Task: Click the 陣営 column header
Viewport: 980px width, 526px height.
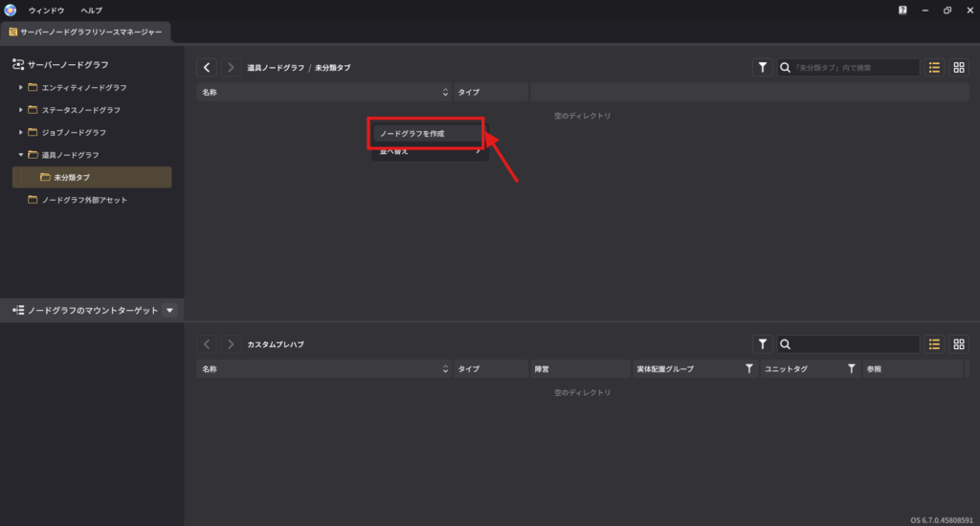Action: pyautogui.click(x=580, y=369)
